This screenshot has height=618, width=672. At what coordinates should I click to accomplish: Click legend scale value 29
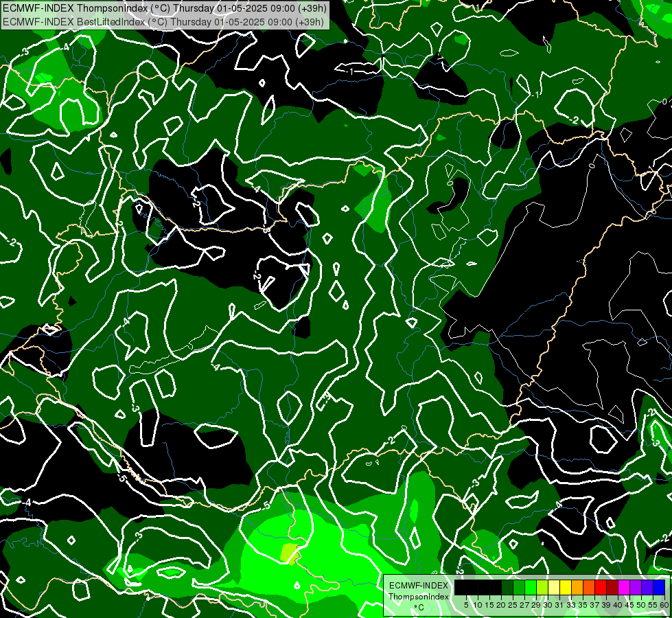(x=536, y=605)
